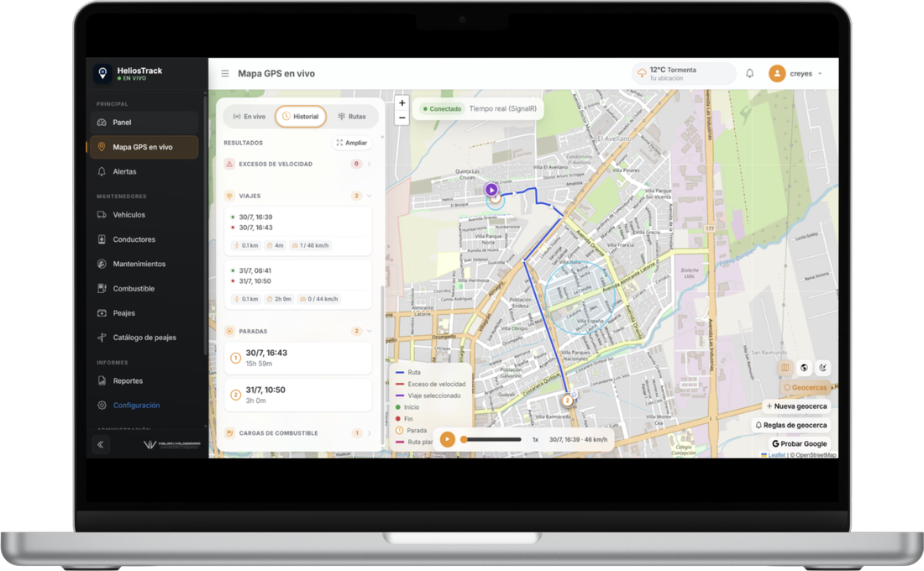The height and width of the screenshot is (571, 924).
Task: Open Reglas de geocerca
Action: (790, 425)
